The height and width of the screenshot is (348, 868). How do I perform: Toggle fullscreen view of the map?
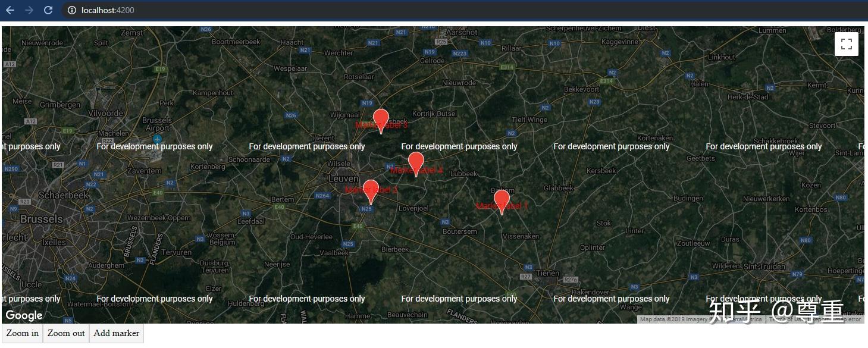(847, 44)
